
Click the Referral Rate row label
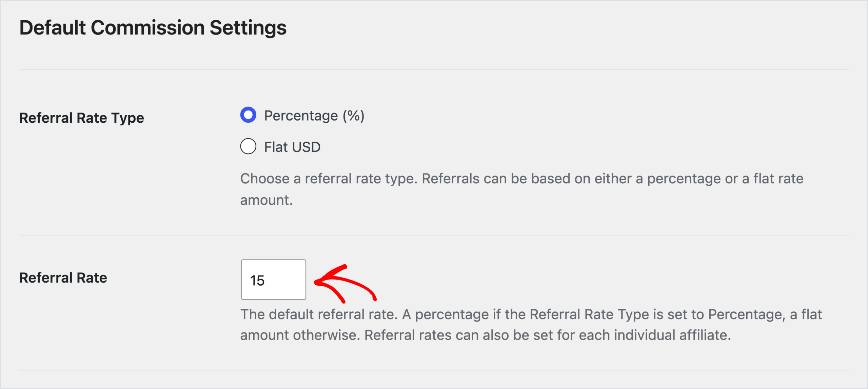(63, 278)
